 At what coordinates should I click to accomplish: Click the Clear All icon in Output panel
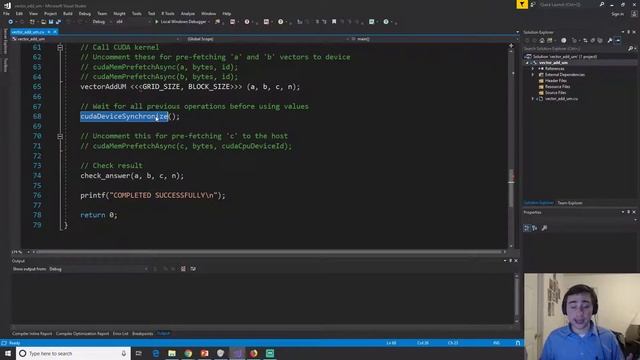click(183, 269)
